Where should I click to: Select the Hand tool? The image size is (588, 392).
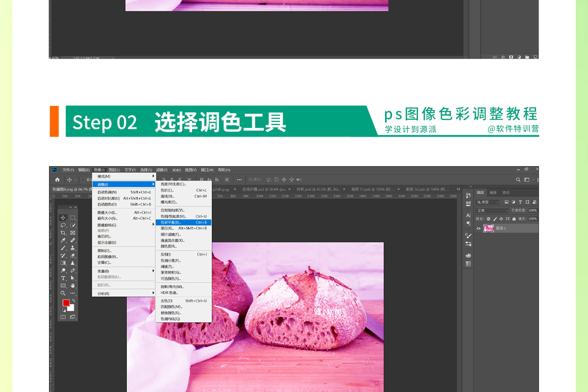point(73,285)
